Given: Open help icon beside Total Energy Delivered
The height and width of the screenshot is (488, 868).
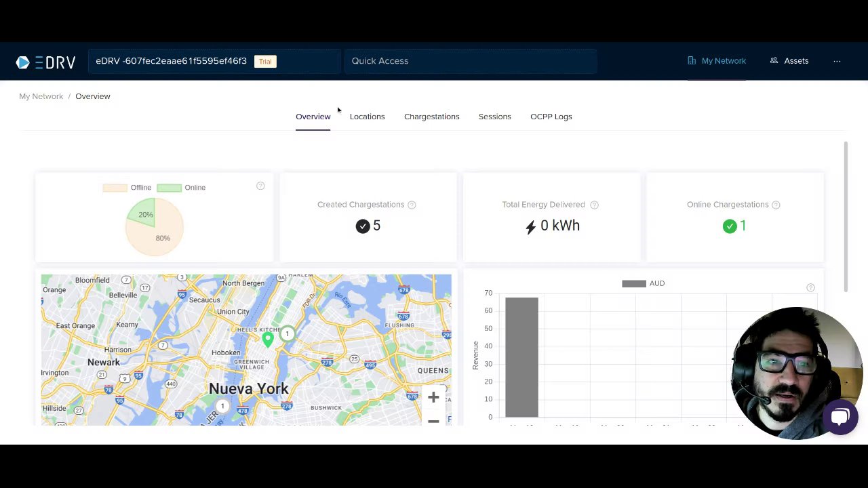Looking at the screenshot, I should pos(594,205).
